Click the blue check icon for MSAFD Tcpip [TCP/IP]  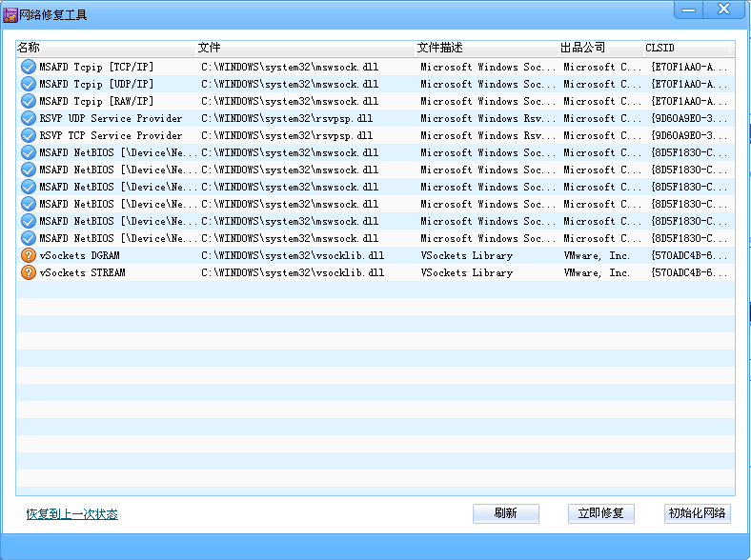pos(29,67)
